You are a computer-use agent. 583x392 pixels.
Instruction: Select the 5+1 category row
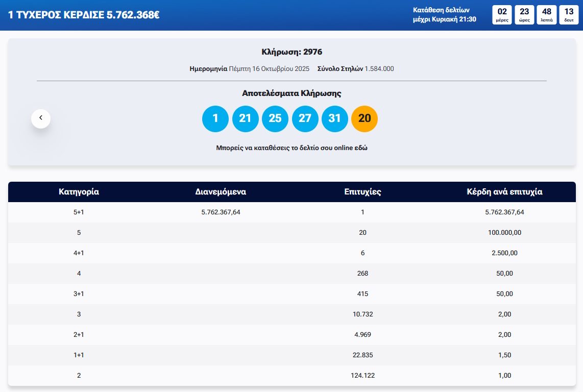click(x=79, y=212)
